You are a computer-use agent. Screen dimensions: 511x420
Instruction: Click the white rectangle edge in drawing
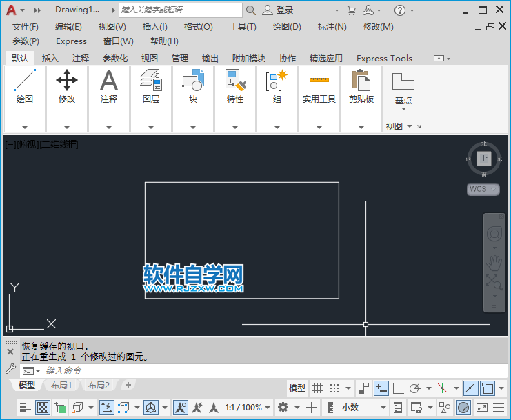coord(242,183)
